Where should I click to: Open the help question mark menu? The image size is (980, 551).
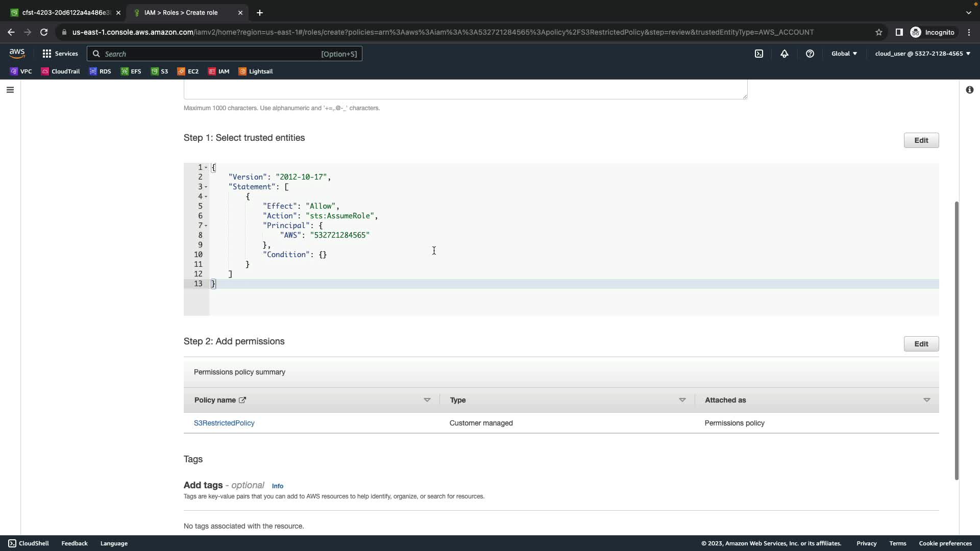tap(810, 54)
